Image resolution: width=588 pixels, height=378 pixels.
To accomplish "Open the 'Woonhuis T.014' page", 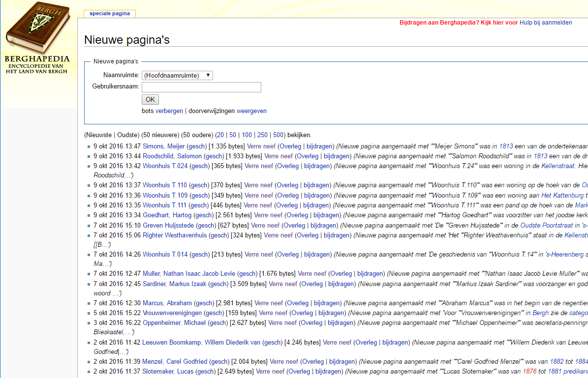I will pyautogui.click(x=165, y=254).
